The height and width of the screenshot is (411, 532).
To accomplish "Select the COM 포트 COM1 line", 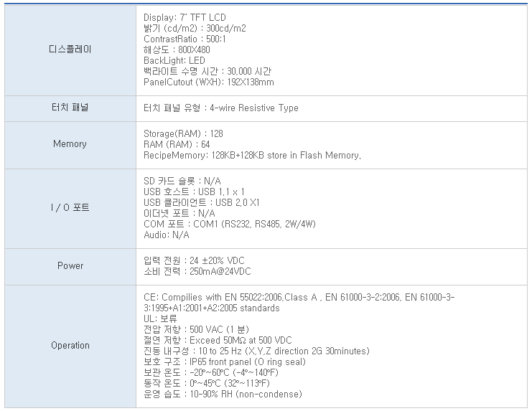I will tap(230, 224).
